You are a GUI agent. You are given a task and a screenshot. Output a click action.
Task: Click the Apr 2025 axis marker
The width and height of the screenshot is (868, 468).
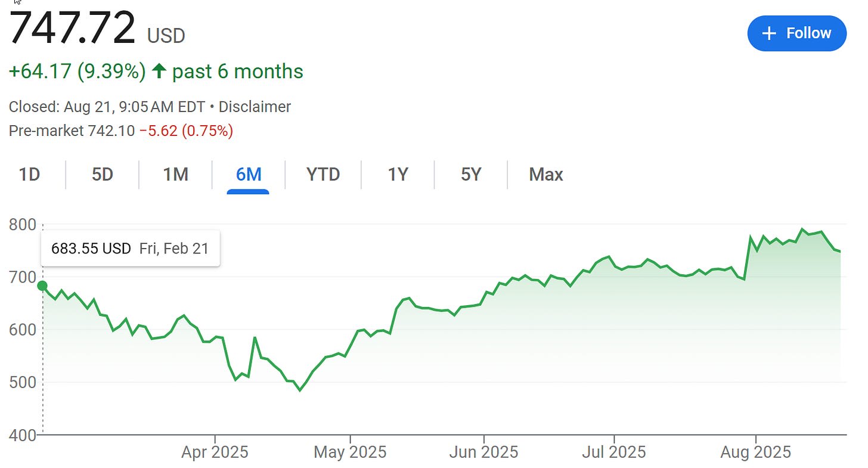click(215, 452)
